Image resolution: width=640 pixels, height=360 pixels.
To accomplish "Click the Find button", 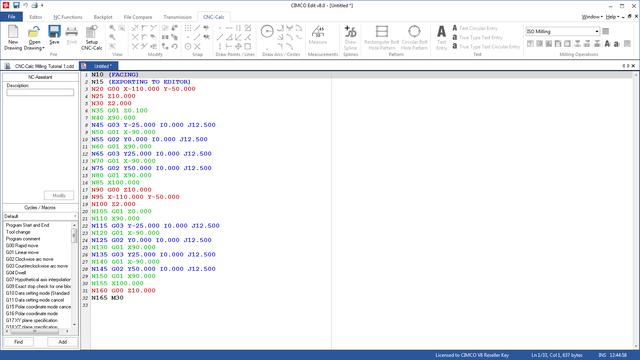I will [x=18, y=342].
